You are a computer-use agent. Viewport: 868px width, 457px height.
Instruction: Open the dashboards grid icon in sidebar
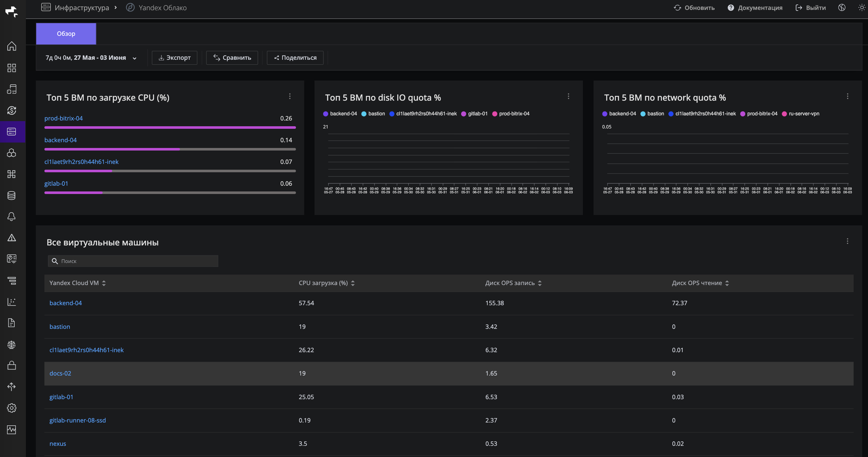[x=12, y=68]
